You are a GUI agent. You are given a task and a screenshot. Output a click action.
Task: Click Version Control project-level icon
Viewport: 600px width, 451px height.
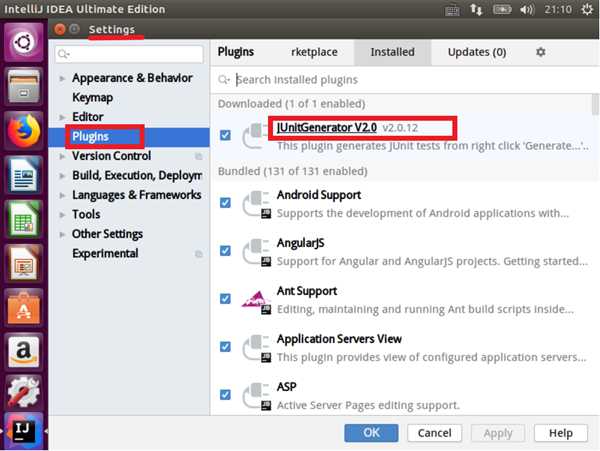[198, 156]
